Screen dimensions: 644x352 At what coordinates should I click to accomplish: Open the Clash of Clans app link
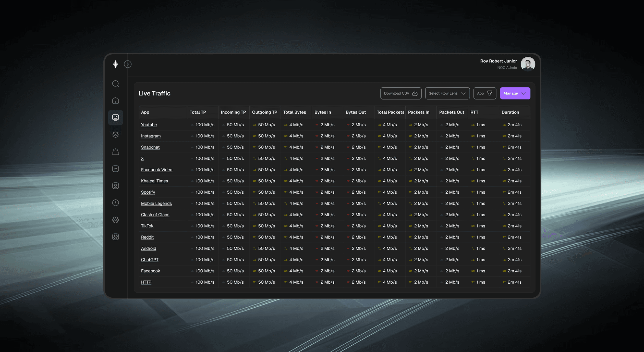155,215
